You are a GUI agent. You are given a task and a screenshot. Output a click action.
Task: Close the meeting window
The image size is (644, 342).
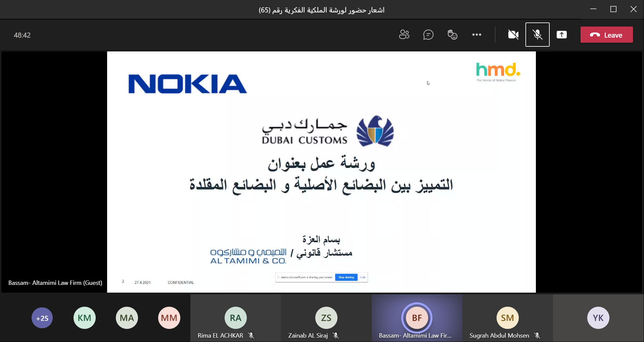pyautogui.click(x=634, y=9)
